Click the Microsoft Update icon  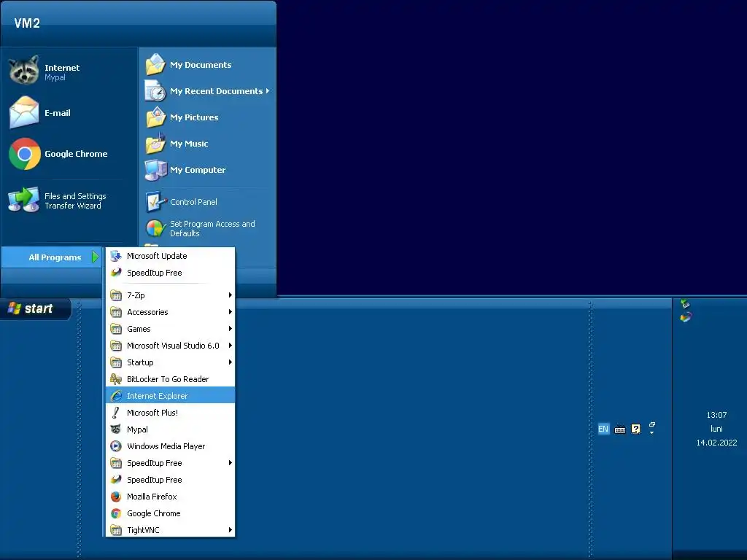[116, 256]
